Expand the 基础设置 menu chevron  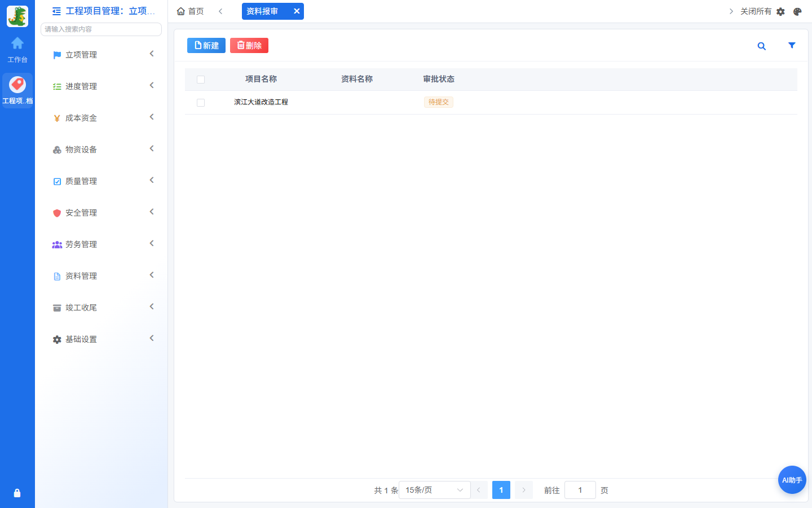click(152, 339)
